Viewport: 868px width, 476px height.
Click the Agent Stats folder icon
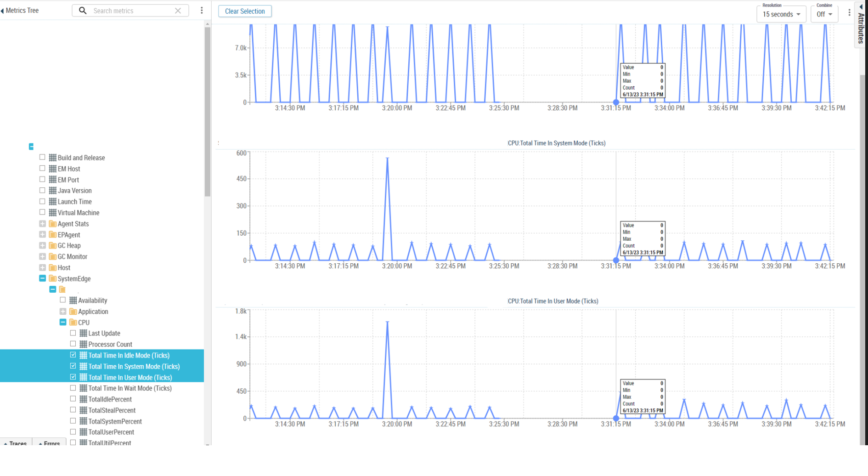(x=53, y=224)
